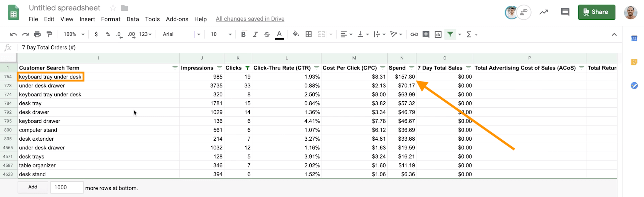Open filter dropdown on Clicks column
644x197 pixels.
[247, 68]
